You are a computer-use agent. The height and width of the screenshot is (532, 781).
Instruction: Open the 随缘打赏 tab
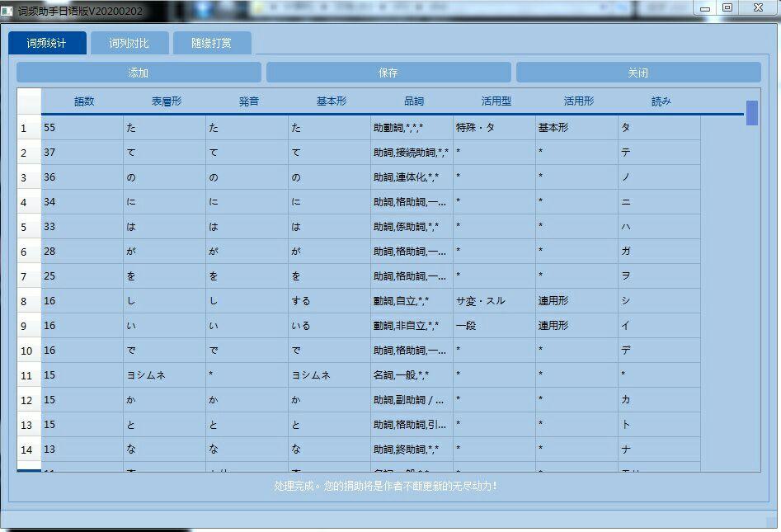pos(211,42)
